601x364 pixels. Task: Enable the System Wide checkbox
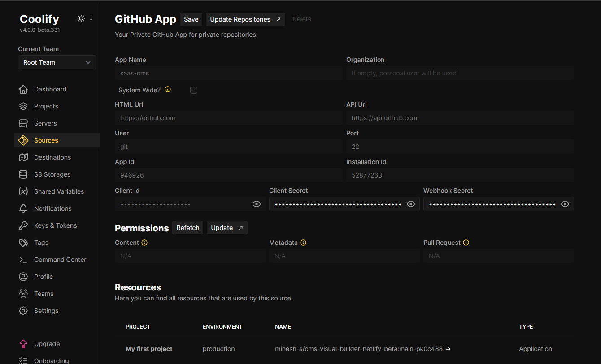click(x=194, y=90)
